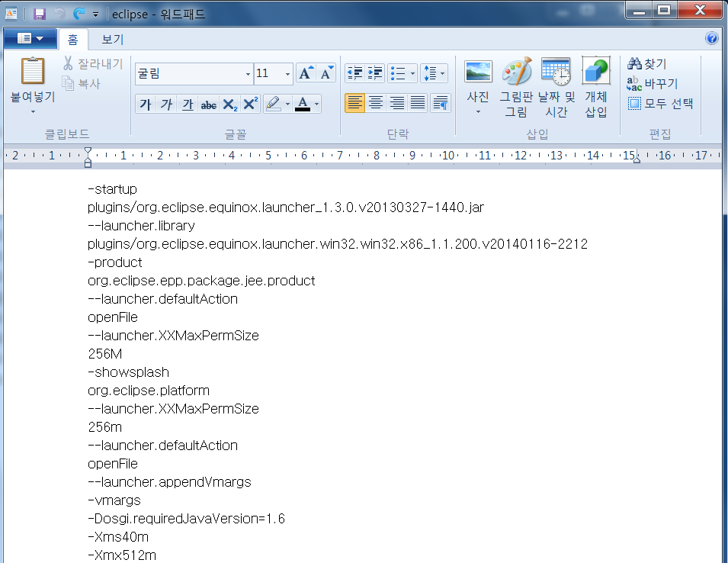Screen dimensions: 728x563
Task: Open the highlight color dropdown arrow
Action: 288,104
